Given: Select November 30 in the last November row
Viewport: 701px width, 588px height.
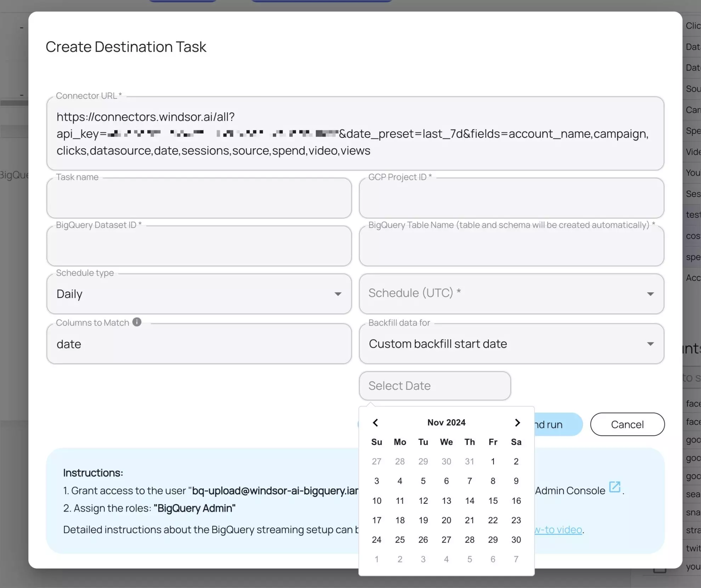Looking at the screenshot, I should tap(516, 540).
